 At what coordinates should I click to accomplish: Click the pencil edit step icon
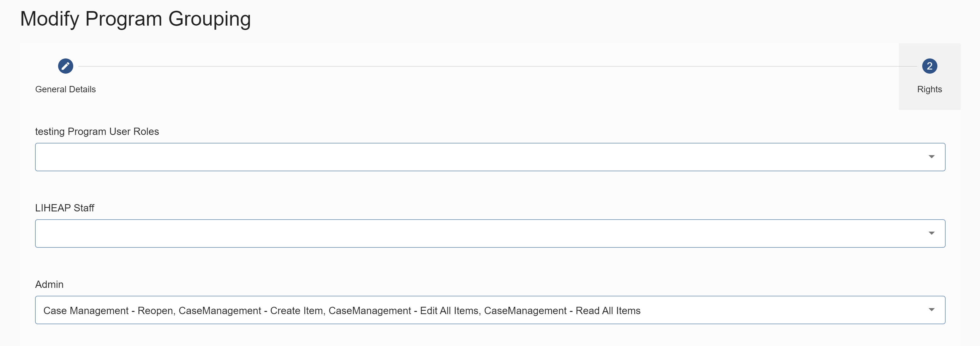65,66
